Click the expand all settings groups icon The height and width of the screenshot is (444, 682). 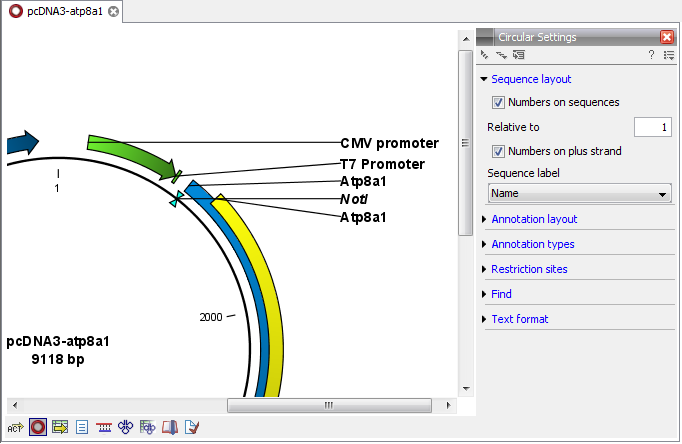pos(485,55)
